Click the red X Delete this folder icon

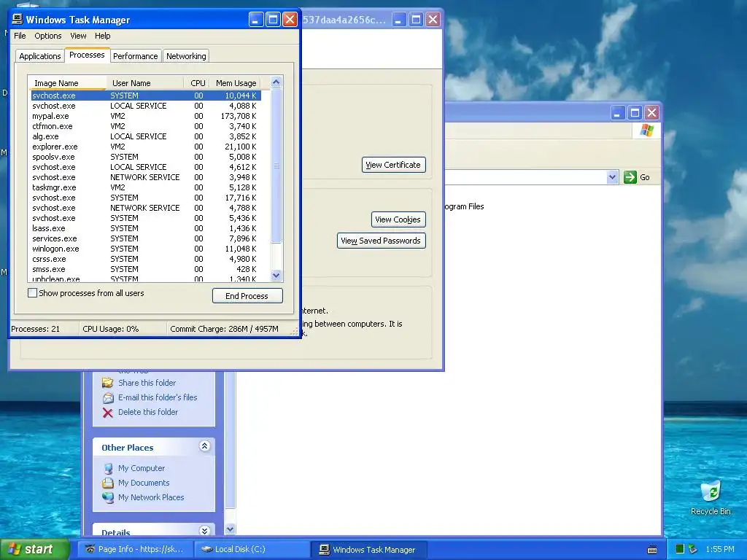tap(108, 413)
